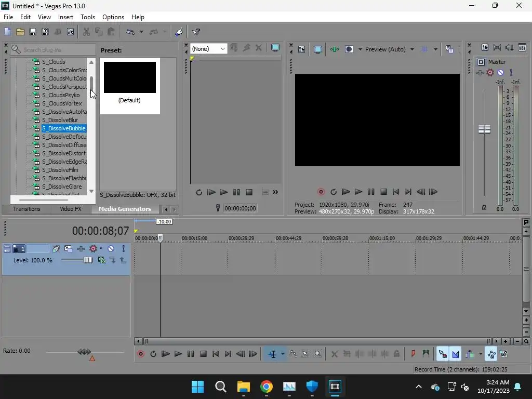
Task: Click the What's This help icon
Action: point(196,32)
